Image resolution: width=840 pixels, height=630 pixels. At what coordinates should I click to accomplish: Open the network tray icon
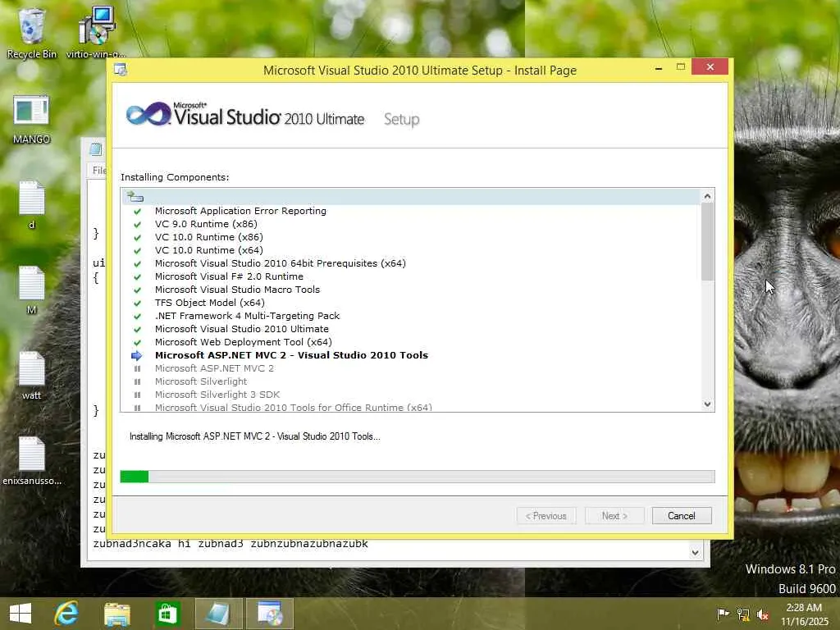click(x=743, y=614)
